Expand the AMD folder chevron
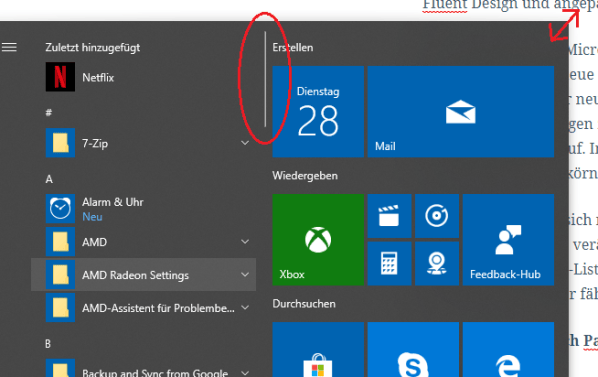Image resolution: width=598 pixels, height=377 pixels. click(245, 242)
